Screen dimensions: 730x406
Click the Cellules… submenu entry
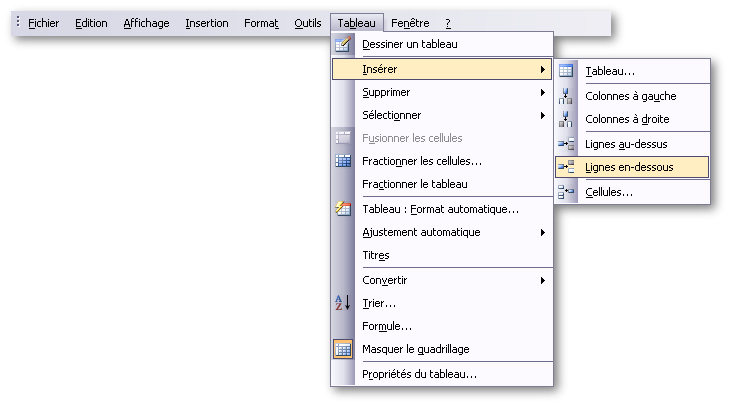pos(609,192)
